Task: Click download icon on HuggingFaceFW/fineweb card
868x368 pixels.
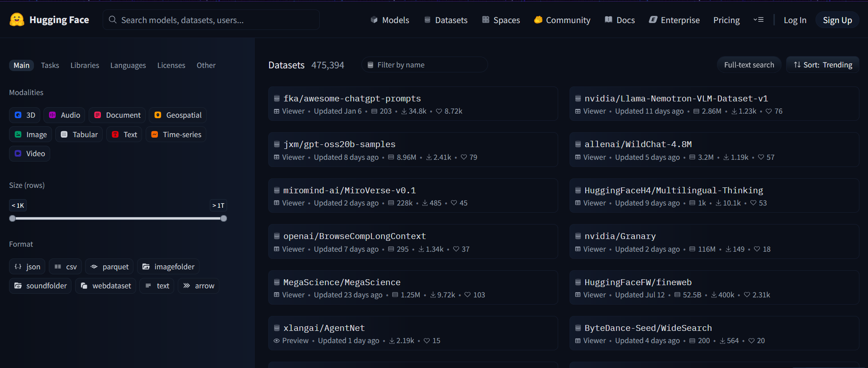Action: click(x=714, y=295)
